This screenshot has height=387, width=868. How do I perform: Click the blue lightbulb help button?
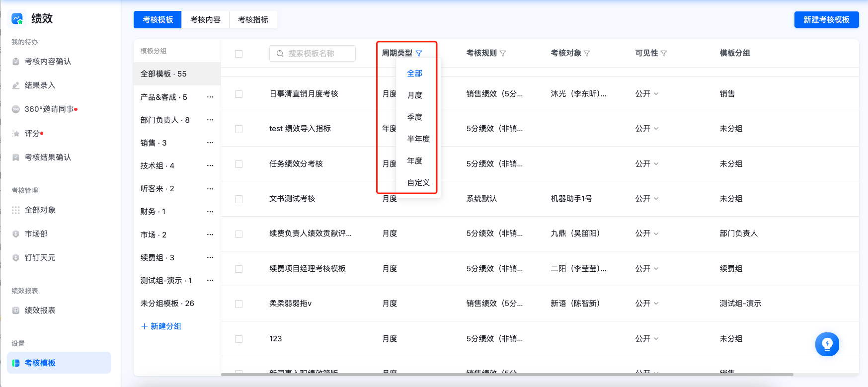tap(827, 344)
